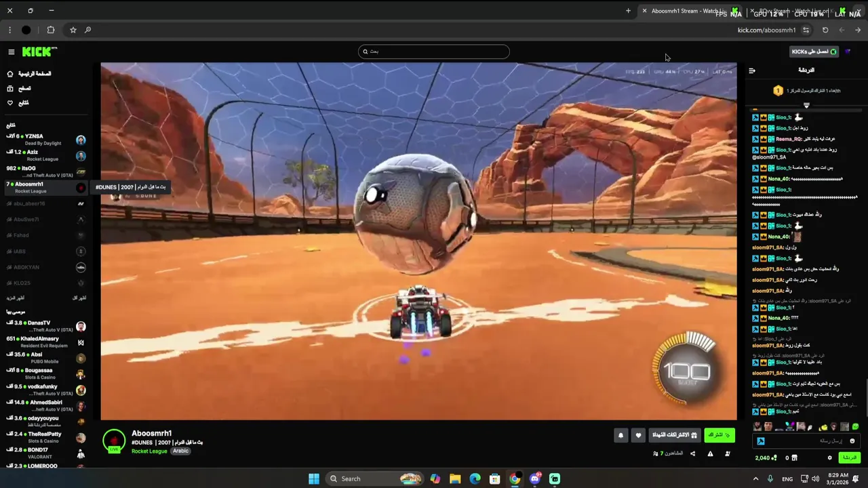Open TheRealPatty recommended channel
The height and width of the screenshot is (488, 868).
(45, 437)
